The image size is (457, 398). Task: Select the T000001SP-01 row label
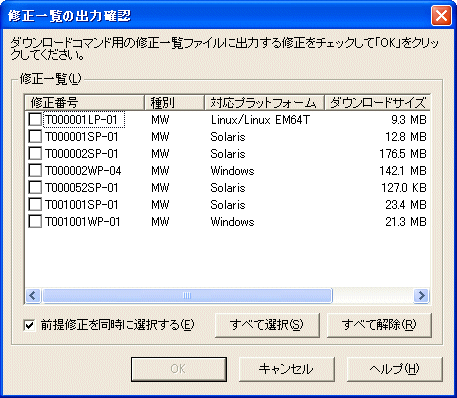tap(82, 137)
